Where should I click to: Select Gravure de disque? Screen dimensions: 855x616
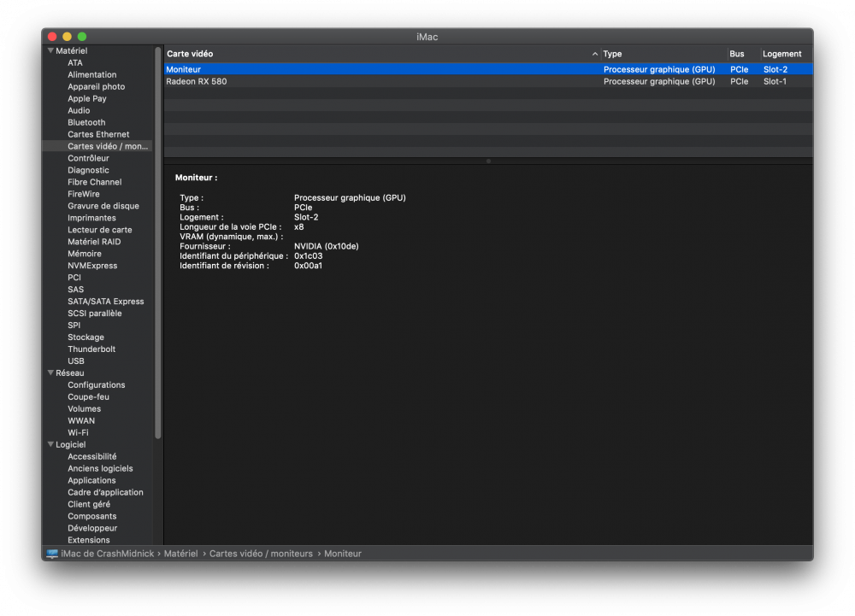pyautogui.click(x=103, y=206)
